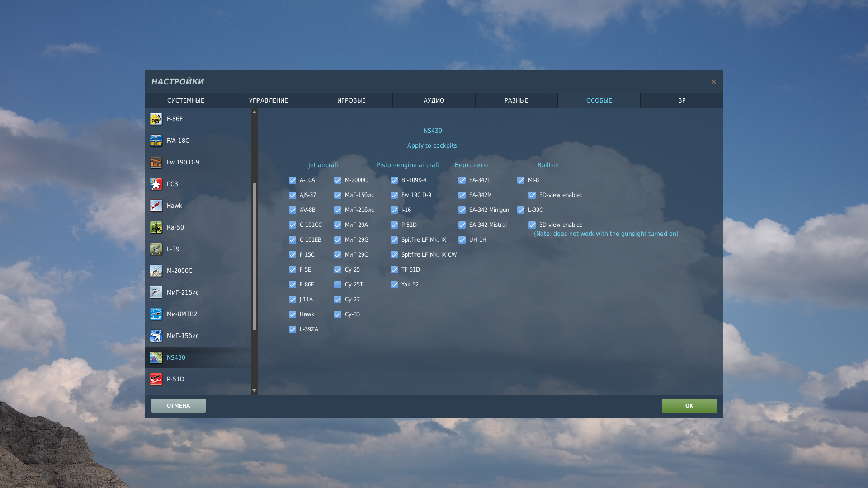Uncheck the Hawk cockpit checkbox
This screenshot has height=488, width=868.
(292, 314)
